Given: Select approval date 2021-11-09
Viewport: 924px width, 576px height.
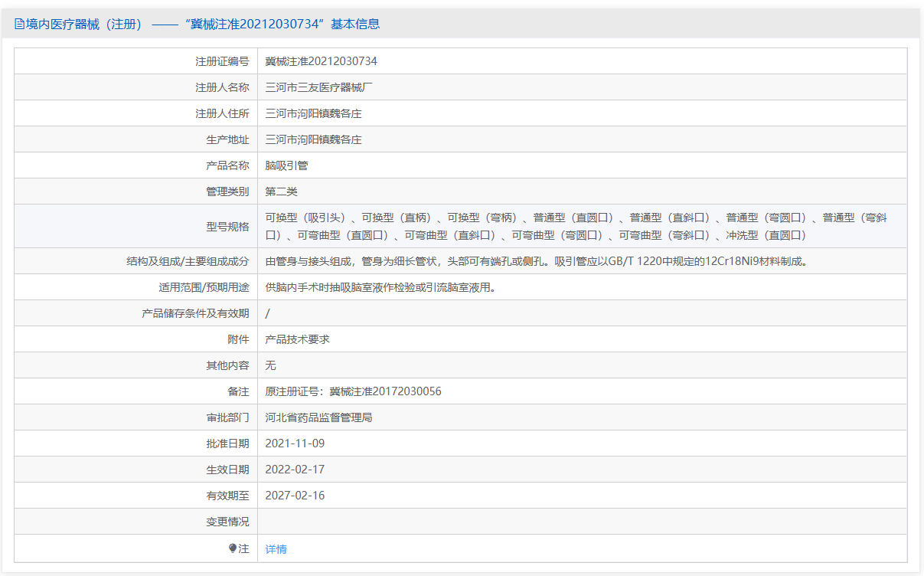Looking at the screenshot, I should [295, 443].
